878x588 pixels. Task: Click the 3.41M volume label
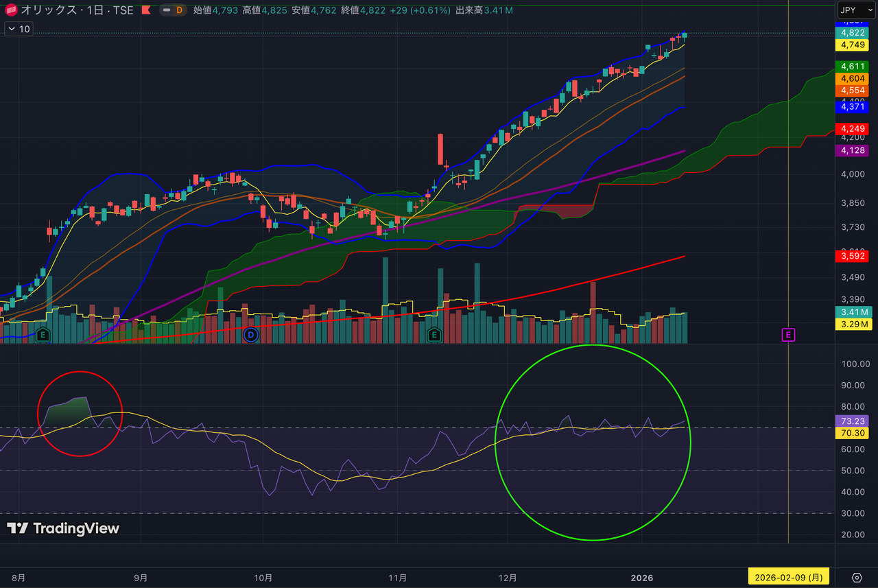[852, 312]
